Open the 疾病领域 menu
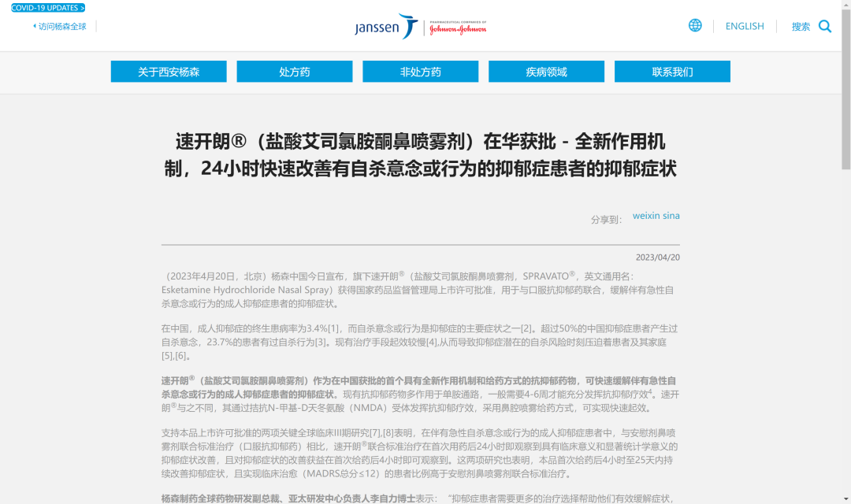851x504 pixels. (x=547, y=72)
